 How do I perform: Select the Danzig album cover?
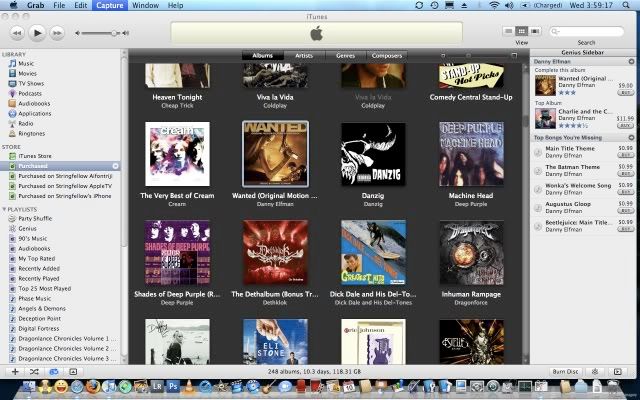(372, 155)
